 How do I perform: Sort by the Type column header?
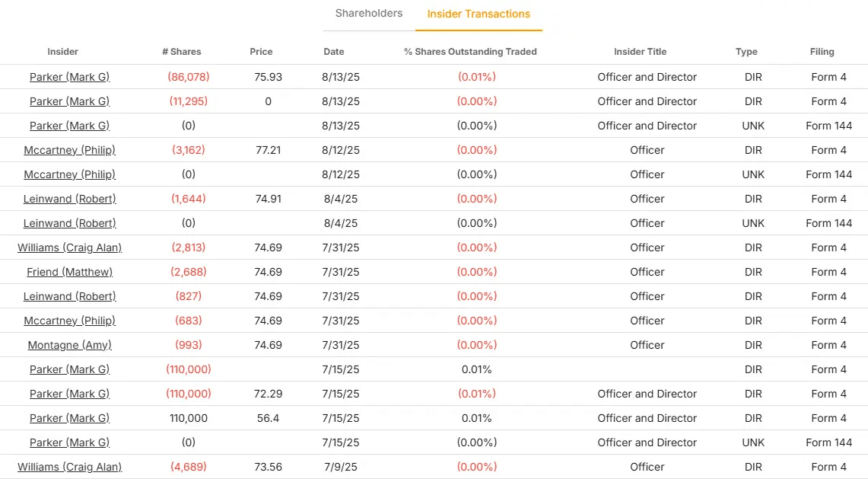(746, 52)
